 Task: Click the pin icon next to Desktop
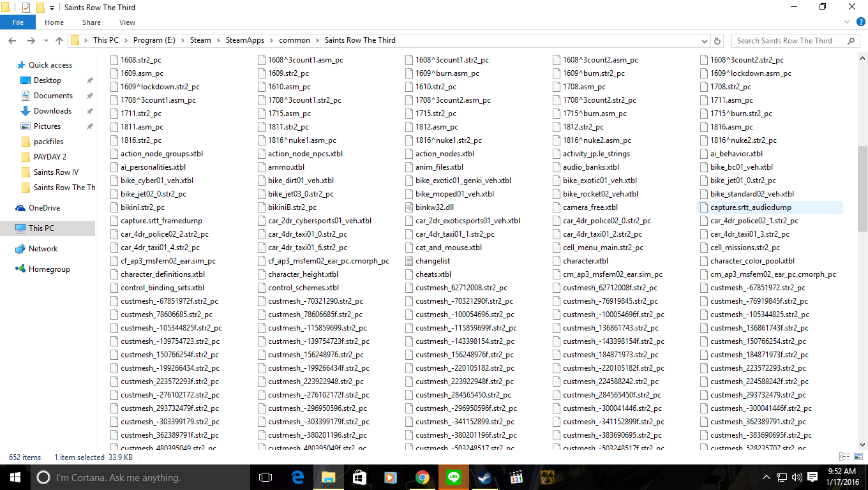(90, 80)
